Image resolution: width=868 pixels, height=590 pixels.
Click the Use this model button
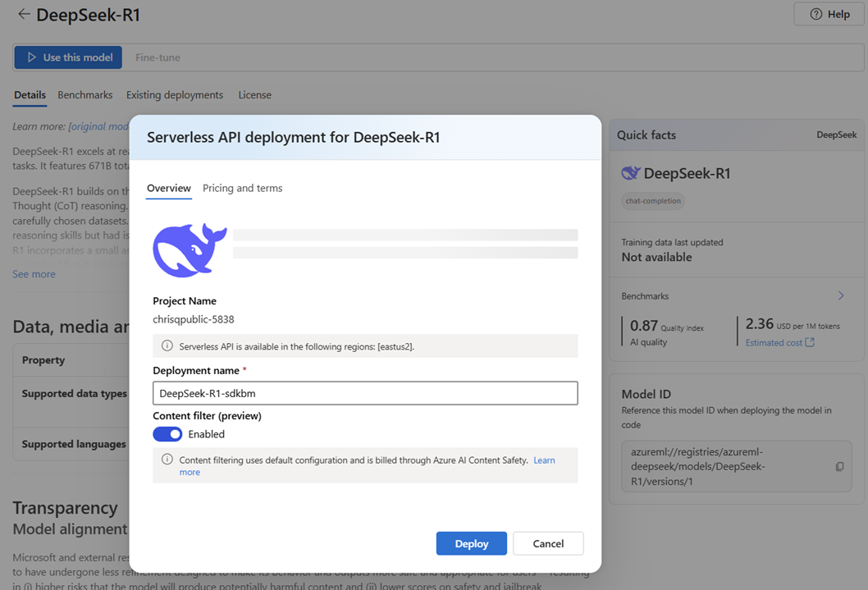(68, 57)
